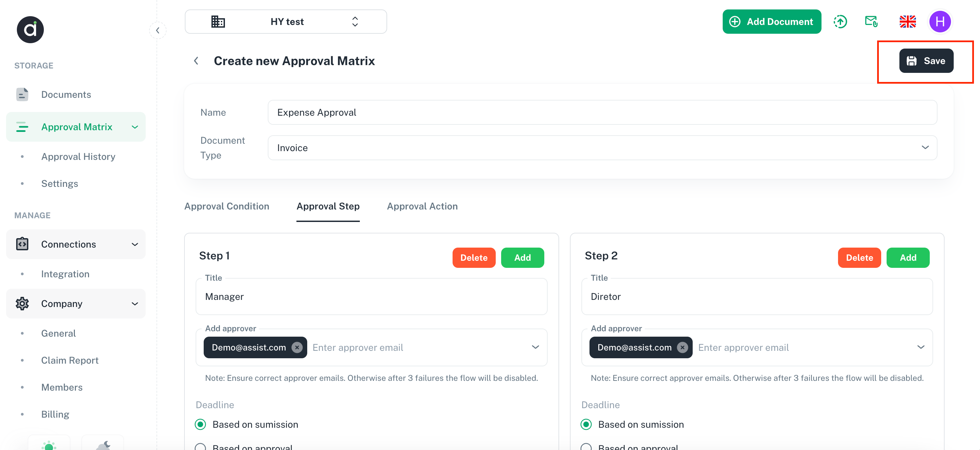Open the General company page
Screen dimensions: 980x450
pos(58,334)
